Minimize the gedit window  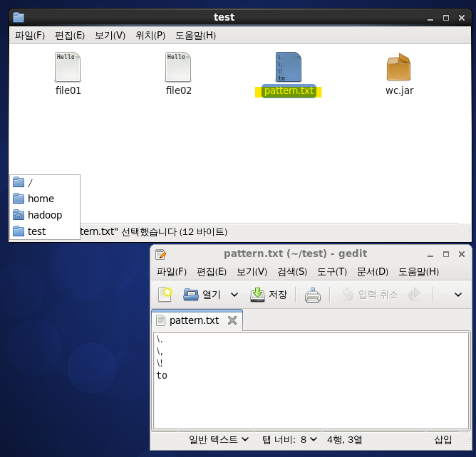tap(430, 254)
